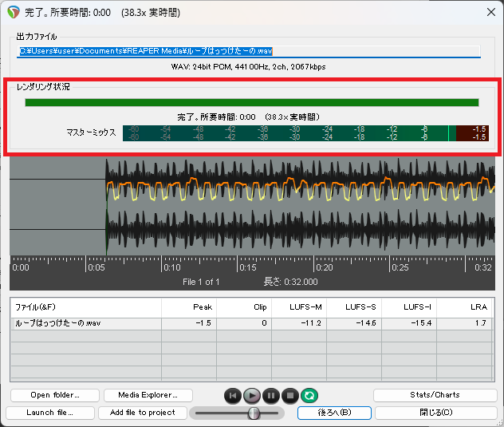Open Stats/Charts view

[436, 395]
